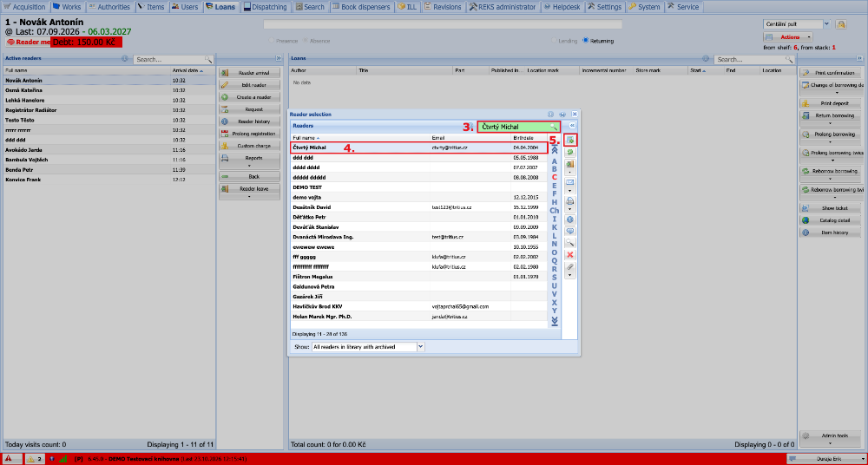Click the speech bubble message icon in dialog toolbar
The height and width of the screenshot is (465, 868).
(x=569, y=231)
